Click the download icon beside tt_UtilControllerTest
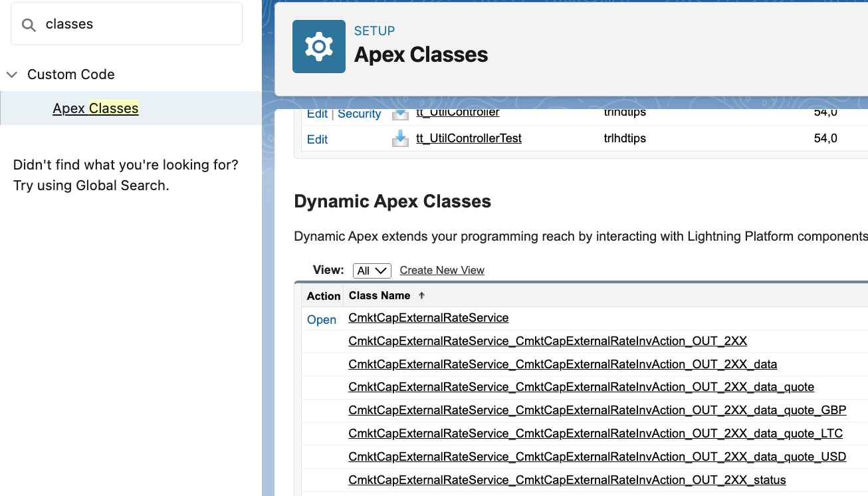 click(400, 138)
